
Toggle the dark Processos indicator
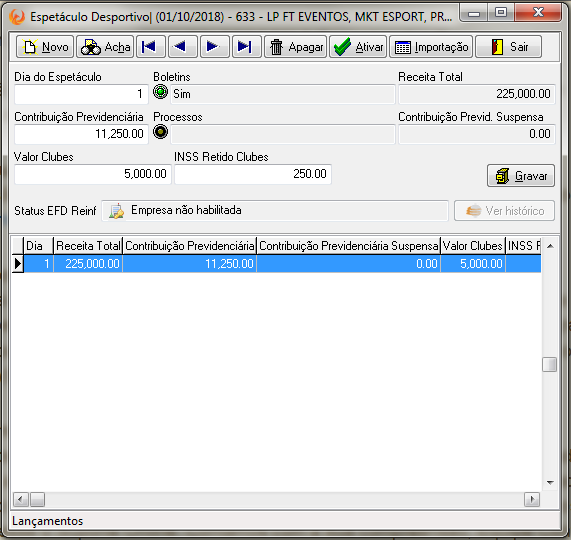160,132
